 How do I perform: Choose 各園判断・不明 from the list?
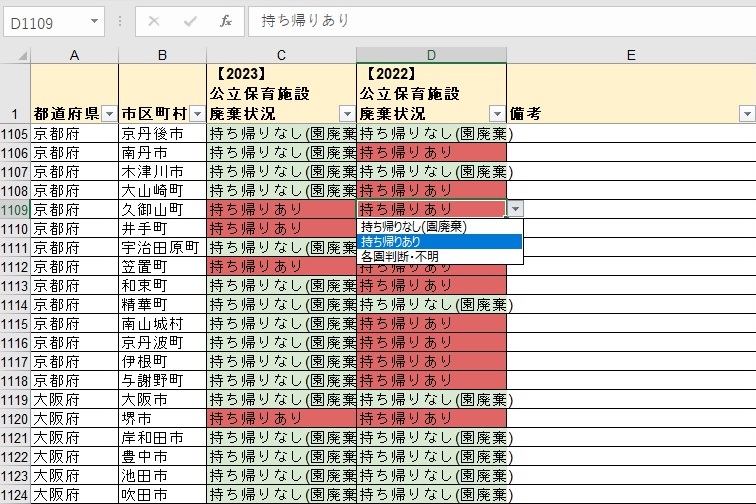(x=440, y=257)
